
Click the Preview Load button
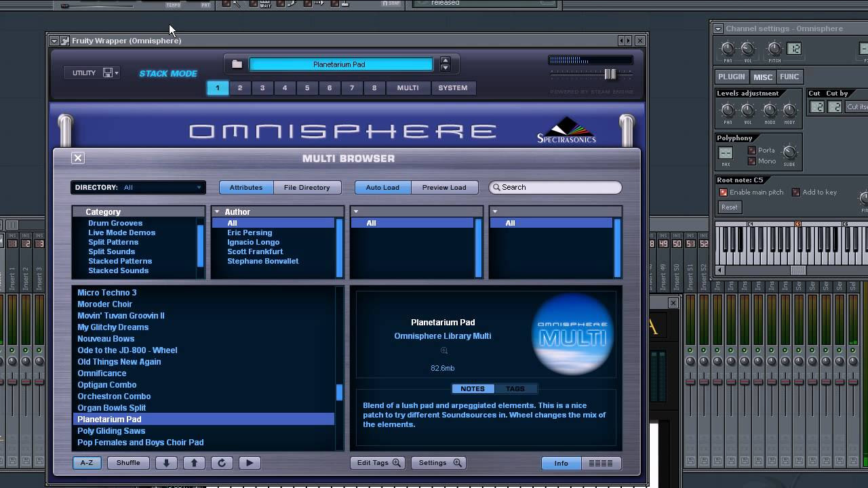(x=445, y=188)
